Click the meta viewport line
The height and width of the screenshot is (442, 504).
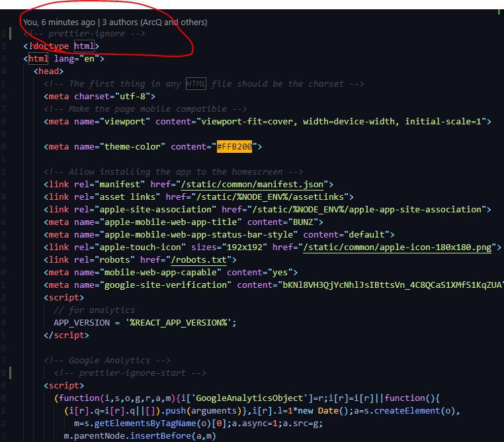point(267,122)
